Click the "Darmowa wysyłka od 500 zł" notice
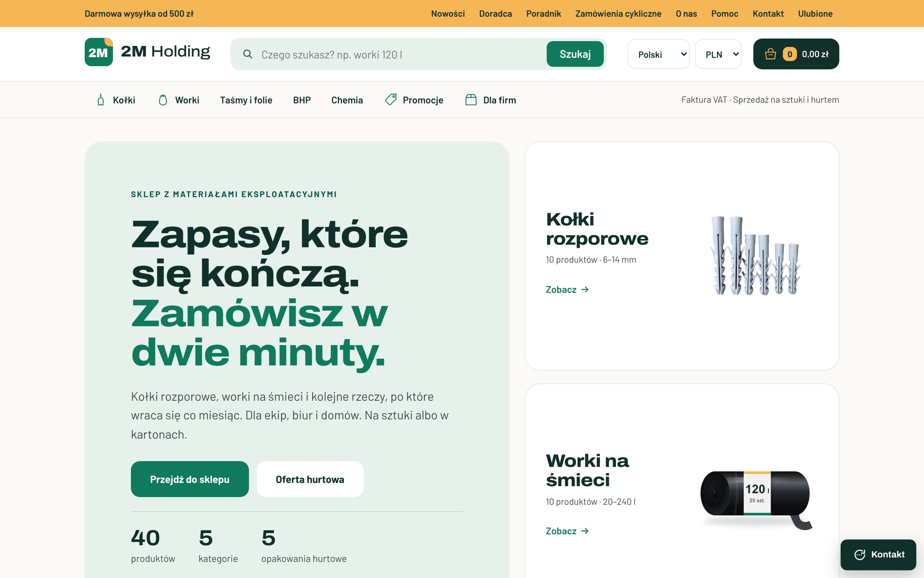Image resolution: width=924 pixels, height=578 pixels. pos(139,14)
